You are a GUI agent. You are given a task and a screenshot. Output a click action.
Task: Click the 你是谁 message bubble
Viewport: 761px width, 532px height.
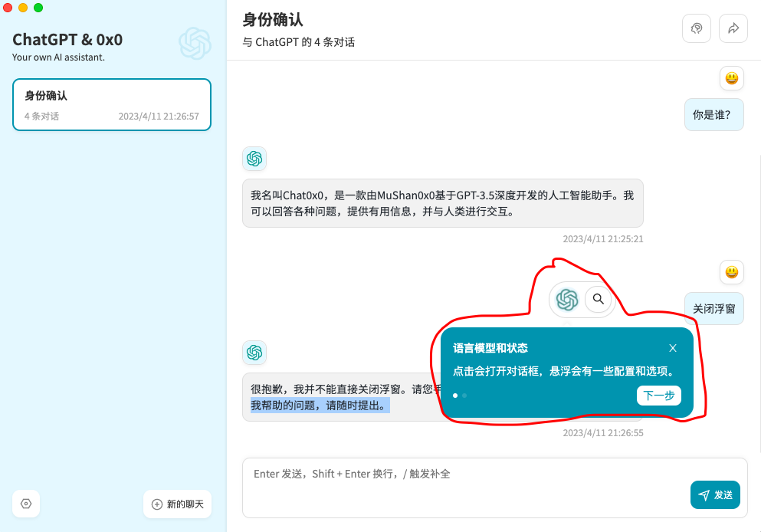[x=713, y=114]
